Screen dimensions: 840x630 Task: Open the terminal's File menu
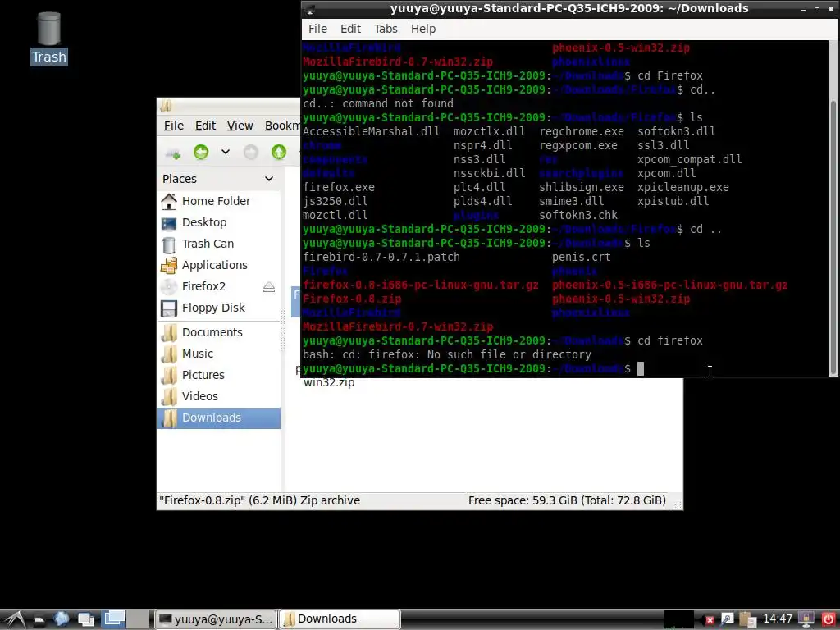317,29
